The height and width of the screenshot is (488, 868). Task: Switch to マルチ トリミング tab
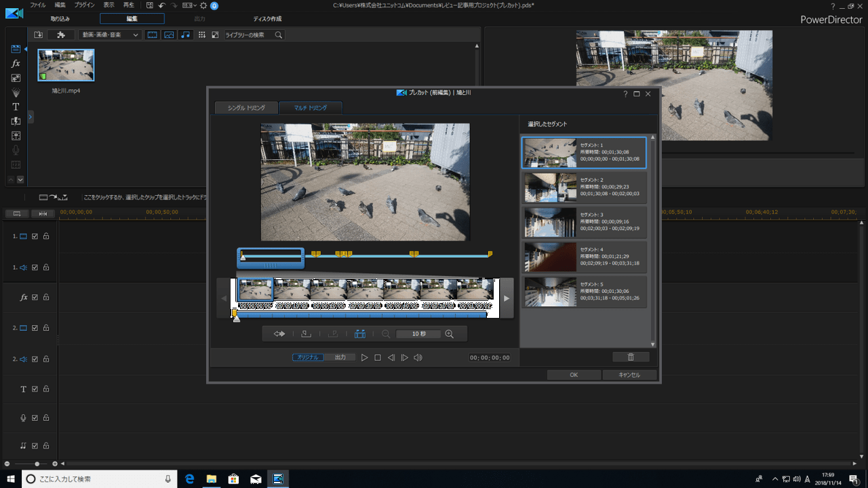click(311, 108)
